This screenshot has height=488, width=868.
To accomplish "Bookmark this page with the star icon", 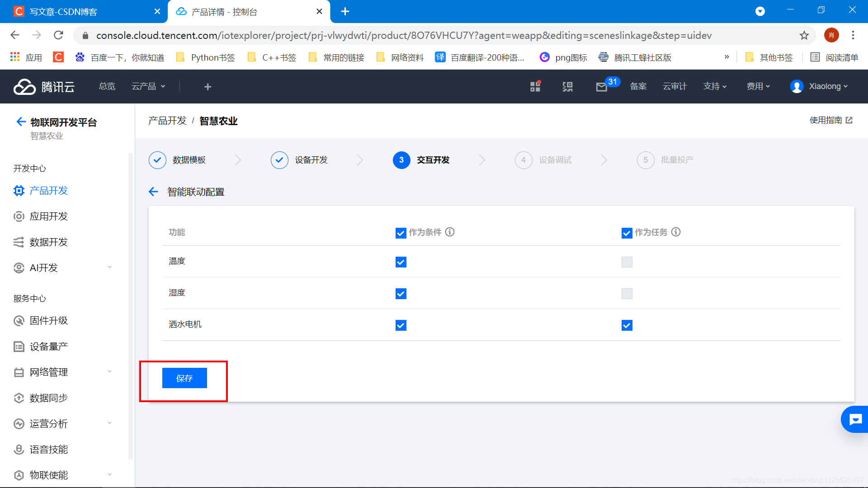I will point(804,35).
